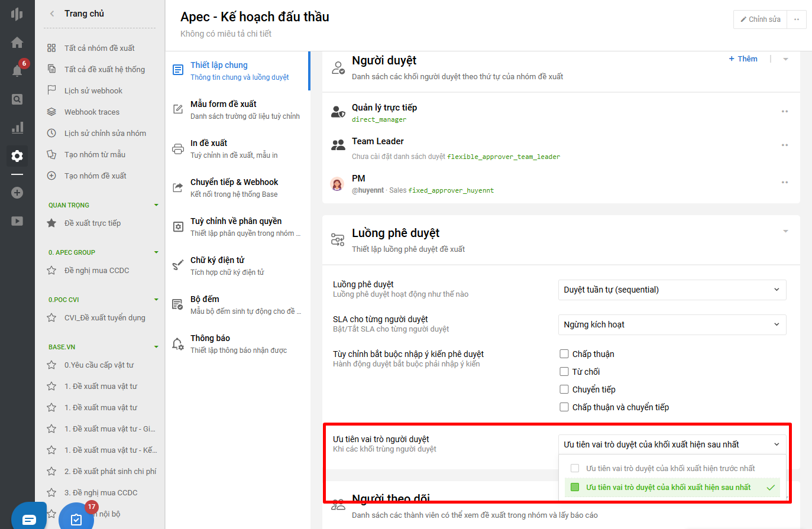Go back using arrow beside Trang chủ
Screen dimensions: 812x529
coord(52,14)
